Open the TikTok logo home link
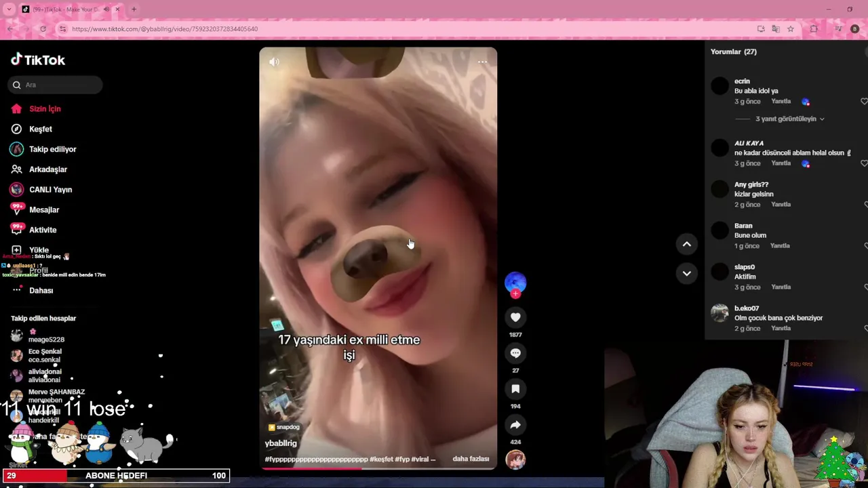This screenshot has width=868, height=488. coord(38,60)
